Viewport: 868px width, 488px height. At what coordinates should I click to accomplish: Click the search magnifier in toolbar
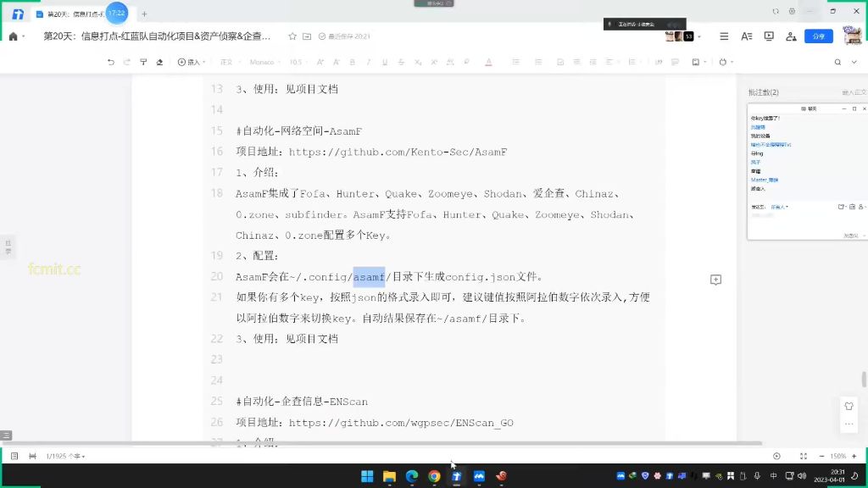coord(837,62)
